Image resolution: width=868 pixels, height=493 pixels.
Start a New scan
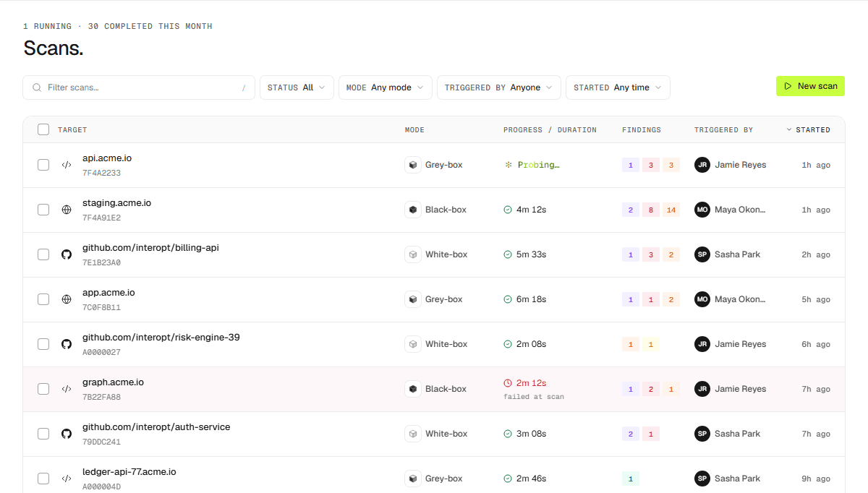(810, 86)
